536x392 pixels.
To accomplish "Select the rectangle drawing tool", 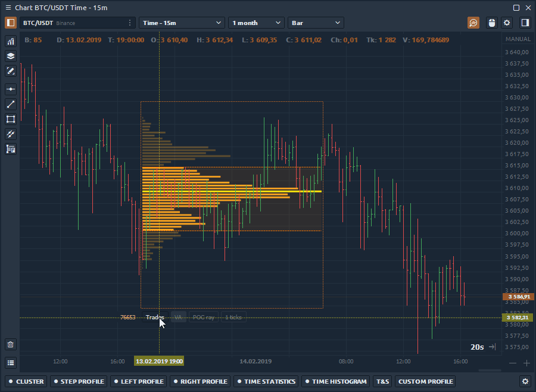I will [10, 119].
